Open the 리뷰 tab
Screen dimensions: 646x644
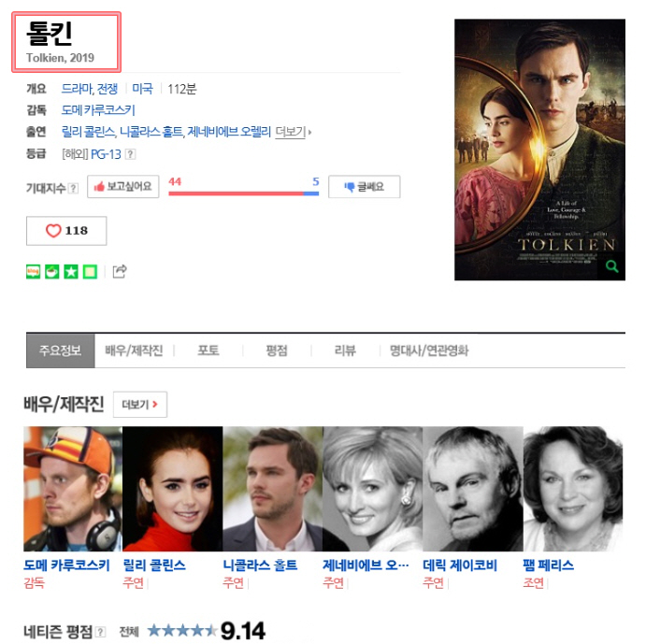click(x=345, y=351)
